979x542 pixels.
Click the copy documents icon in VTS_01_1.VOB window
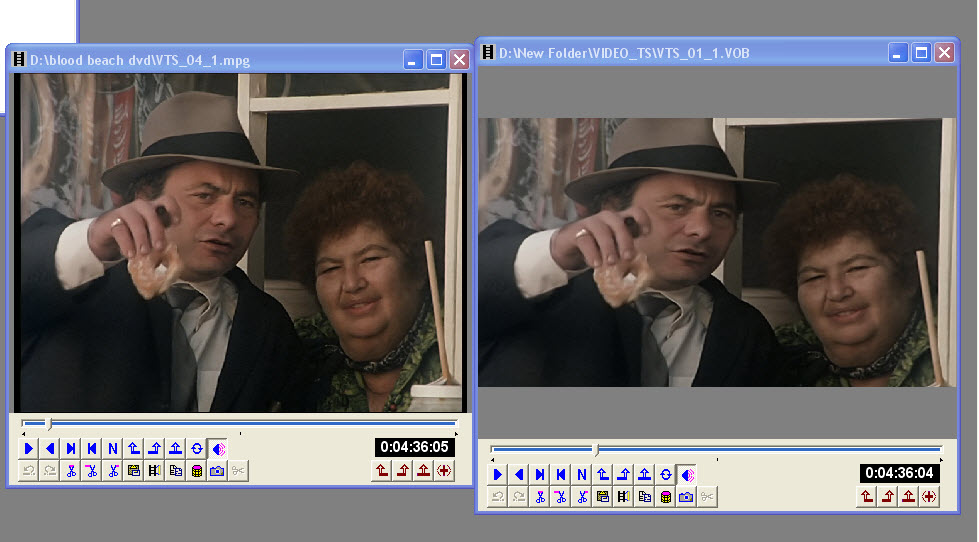tap(644, 497)
